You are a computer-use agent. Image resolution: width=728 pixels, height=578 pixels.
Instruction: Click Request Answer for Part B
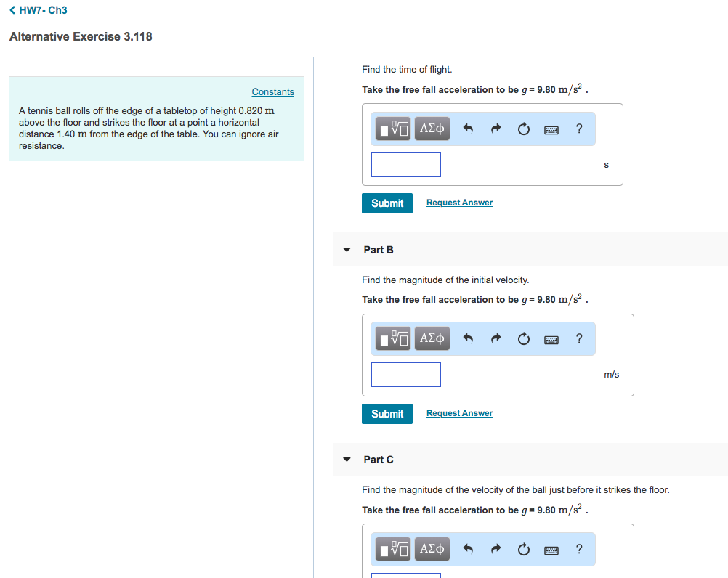coord(459,412)
